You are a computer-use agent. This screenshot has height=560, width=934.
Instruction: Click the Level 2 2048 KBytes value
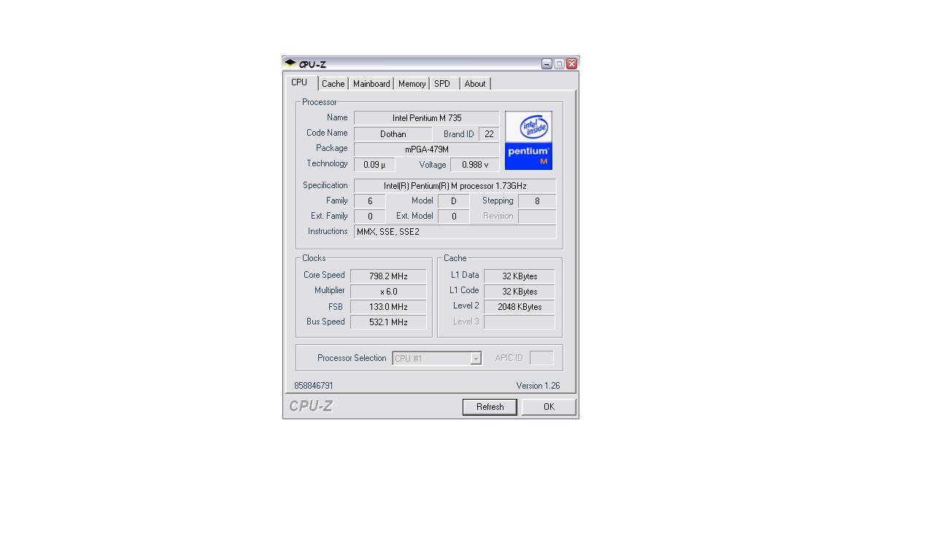[x=519, y=307]
